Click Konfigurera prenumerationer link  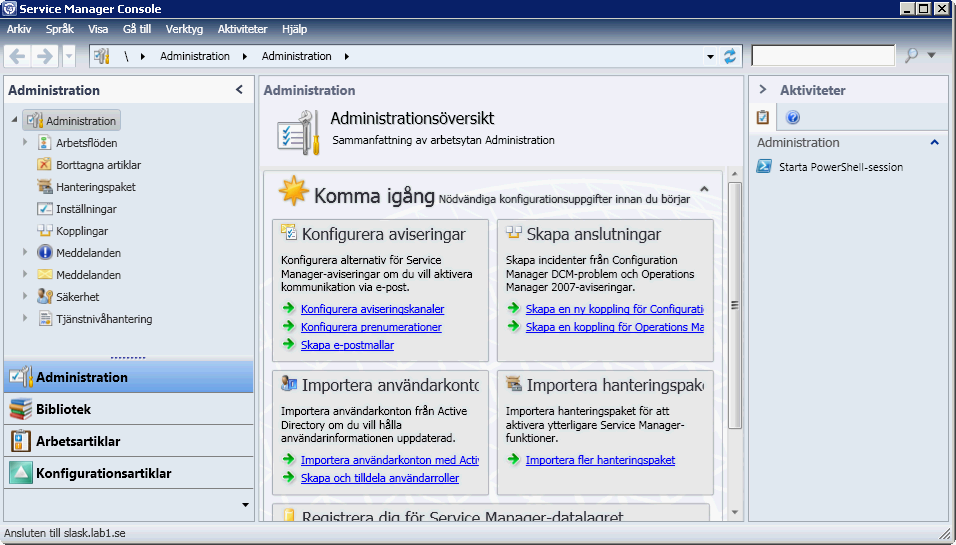pos(371,327)
